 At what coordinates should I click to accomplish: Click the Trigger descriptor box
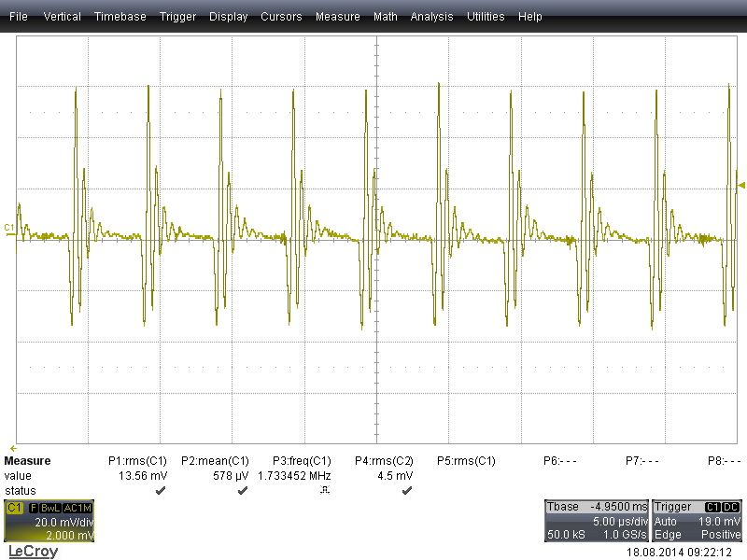(x=697, y=521)
